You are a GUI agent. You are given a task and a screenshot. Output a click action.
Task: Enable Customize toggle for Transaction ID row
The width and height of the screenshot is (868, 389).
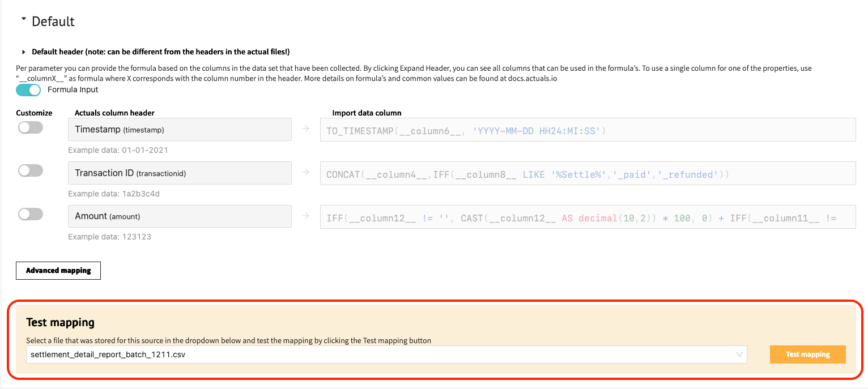31,170
